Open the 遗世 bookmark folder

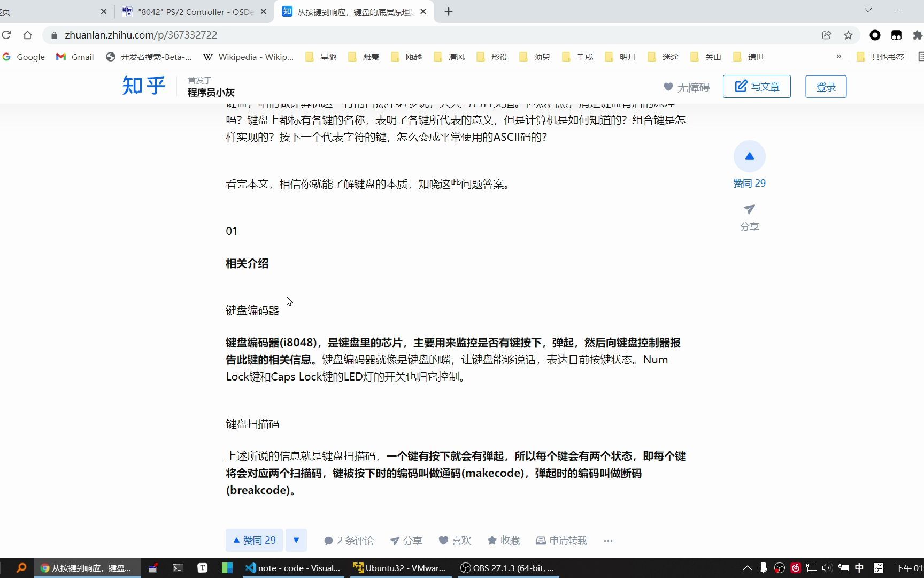click(x=749, y=57)
